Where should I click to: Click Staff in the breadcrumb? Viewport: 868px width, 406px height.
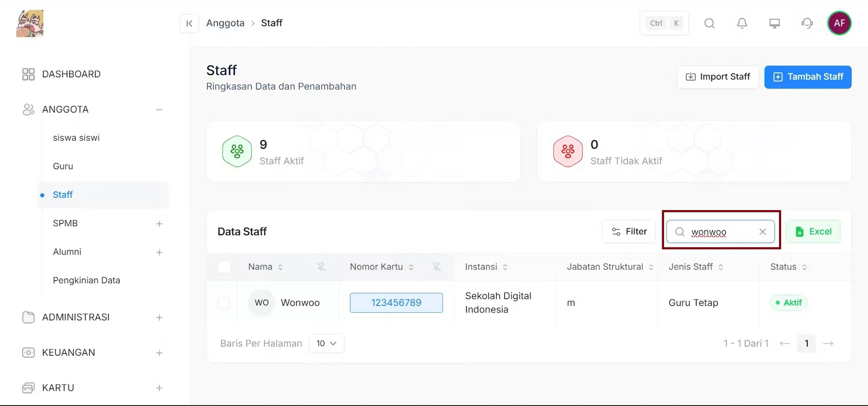(271, 23)
